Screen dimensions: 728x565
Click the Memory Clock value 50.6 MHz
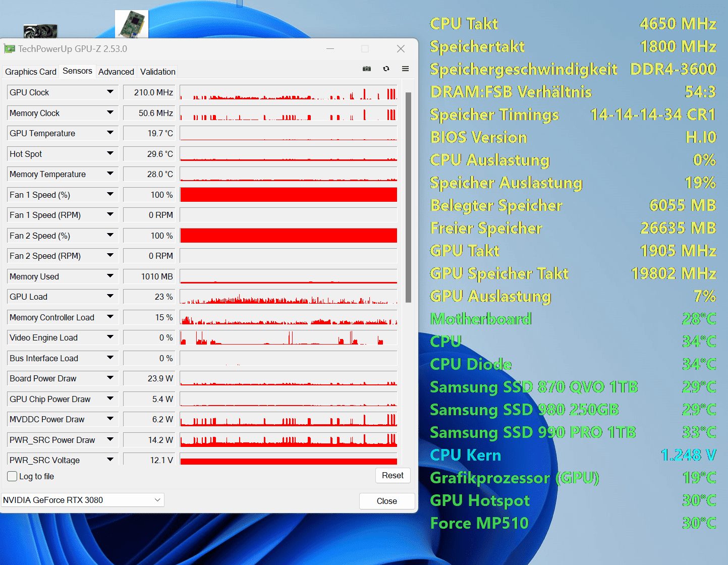pos(149,113)
